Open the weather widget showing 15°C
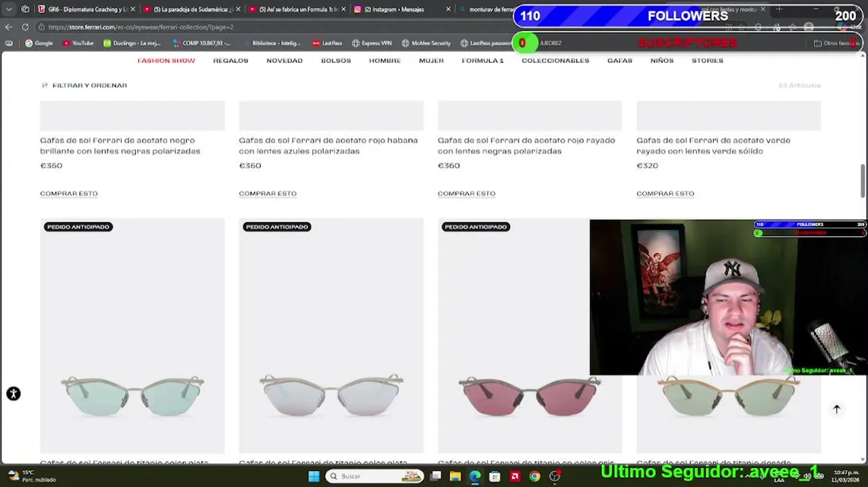This screenshot has height=487, width=868. pyautogui.click(x=30, y=476)
